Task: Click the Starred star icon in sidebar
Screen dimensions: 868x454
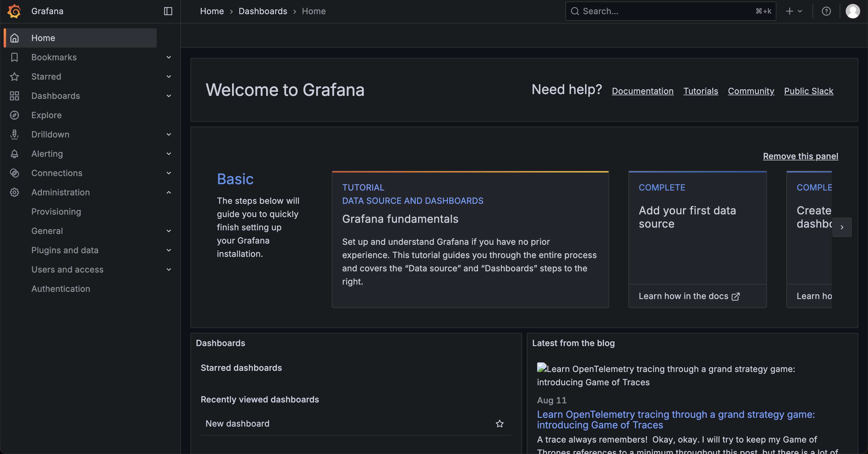Action: [14, 77]
